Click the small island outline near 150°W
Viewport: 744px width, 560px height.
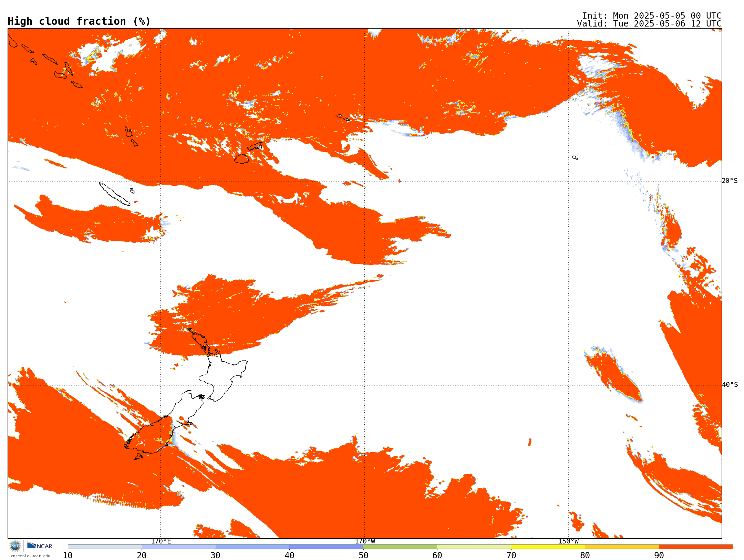(x=575, y=157)
